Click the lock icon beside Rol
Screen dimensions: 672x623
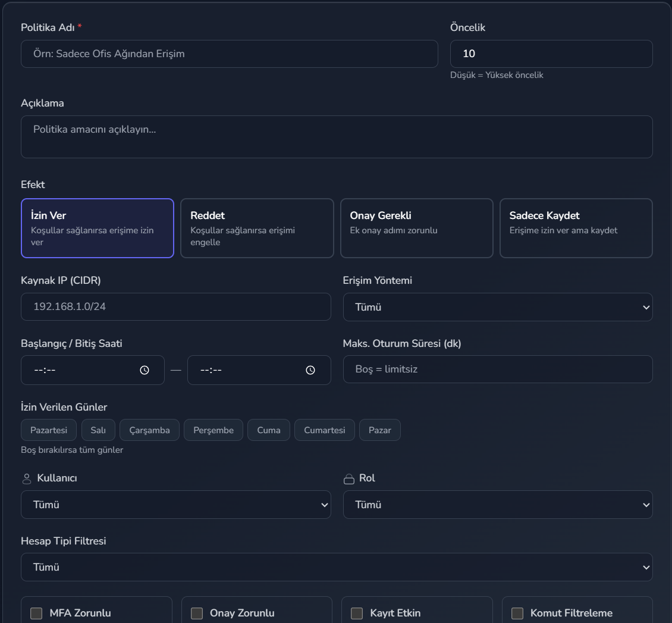coord(349,479)
